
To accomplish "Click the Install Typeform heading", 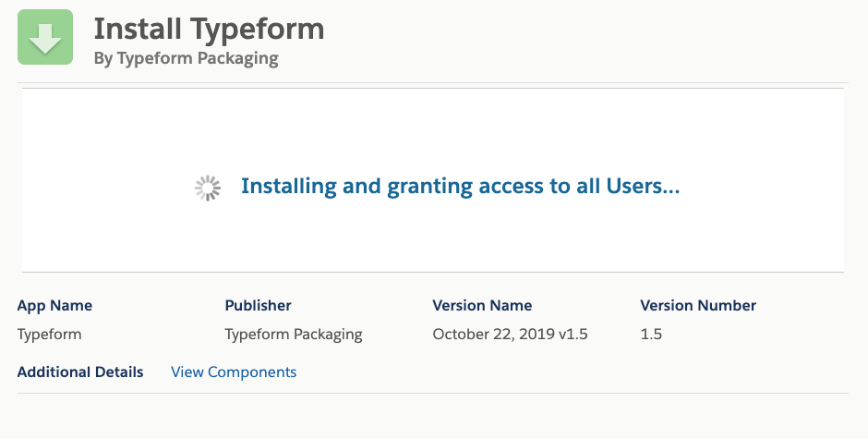I will (210, 29).
